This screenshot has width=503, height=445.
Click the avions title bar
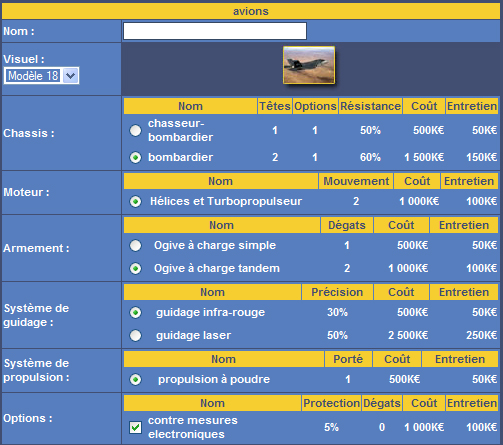coord(251,11)
